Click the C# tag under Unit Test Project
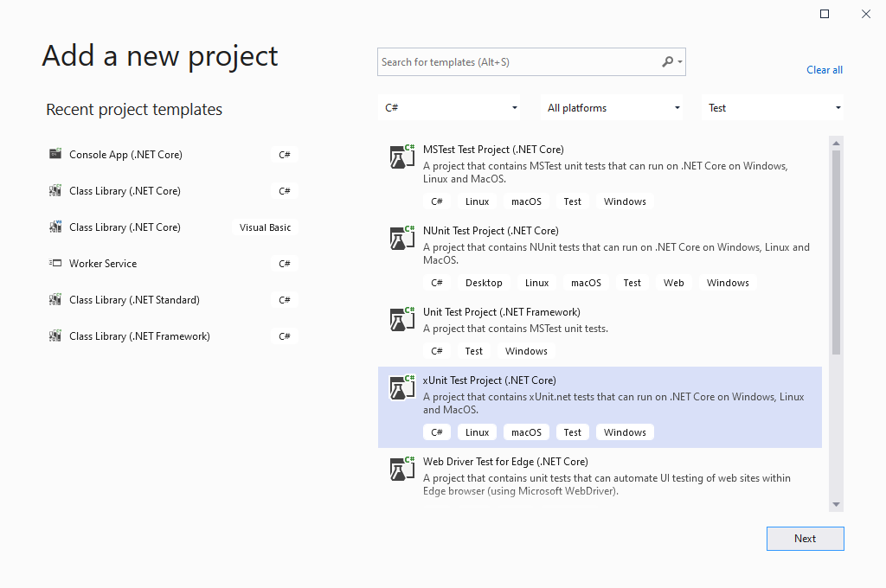The height and width of the screenshot is (588, 886). click(436, 351)
